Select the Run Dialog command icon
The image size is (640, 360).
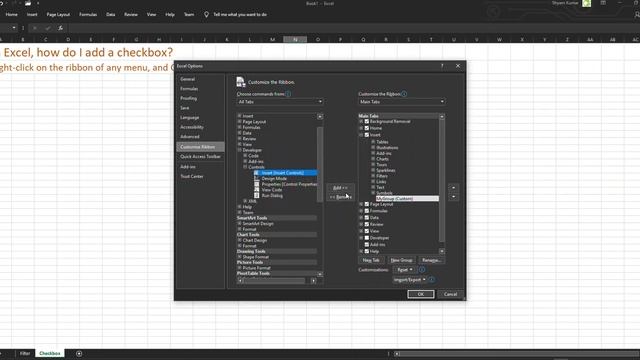[x=256, y=196]
